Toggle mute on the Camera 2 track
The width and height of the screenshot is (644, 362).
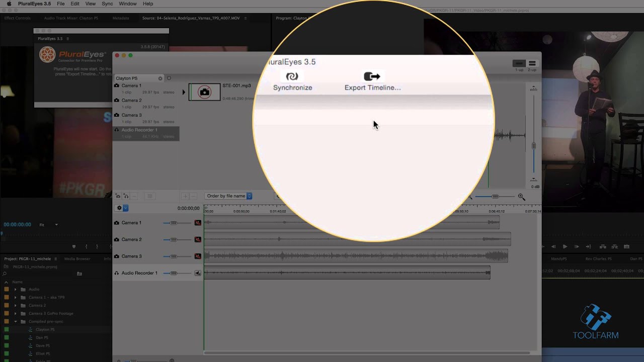point(198,239)
